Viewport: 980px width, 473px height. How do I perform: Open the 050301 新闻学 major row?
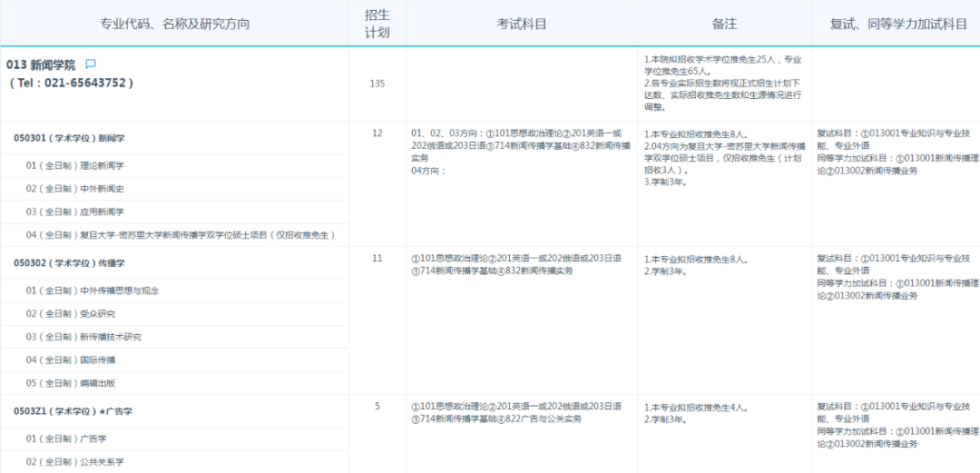click(69, 138)
